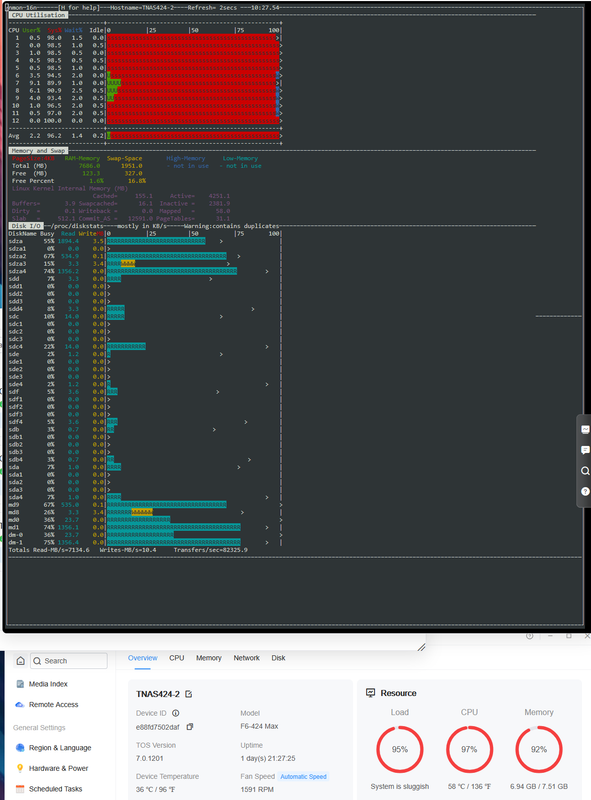Open the message bubble icon in side dock

pyautogui.click(x=585, y=450)
